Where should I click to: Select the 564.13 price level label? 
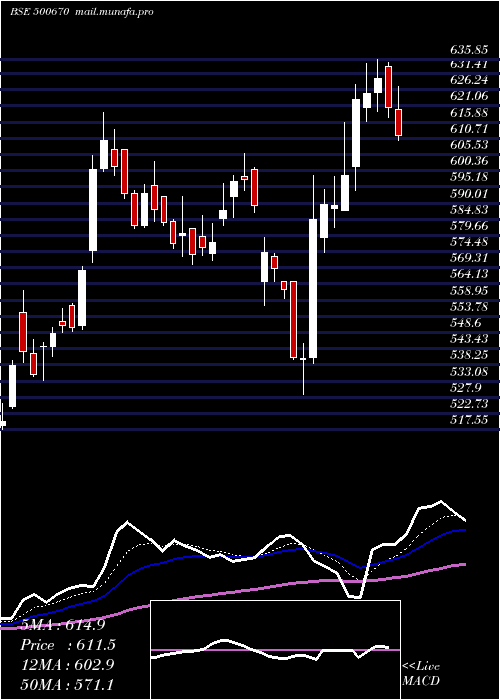coord(468,274)
